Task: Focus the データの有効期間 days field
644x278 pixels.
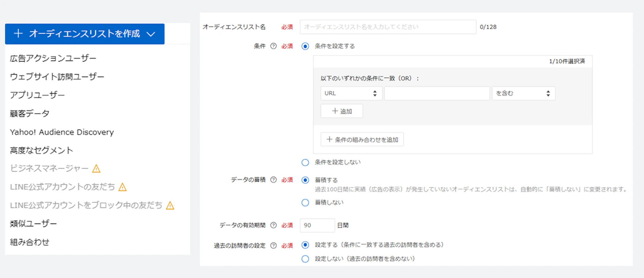Action: tap(317, 225)
